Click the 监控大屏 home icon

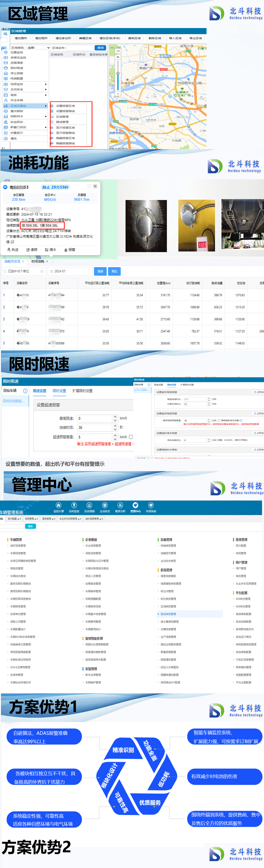point(59,505)
